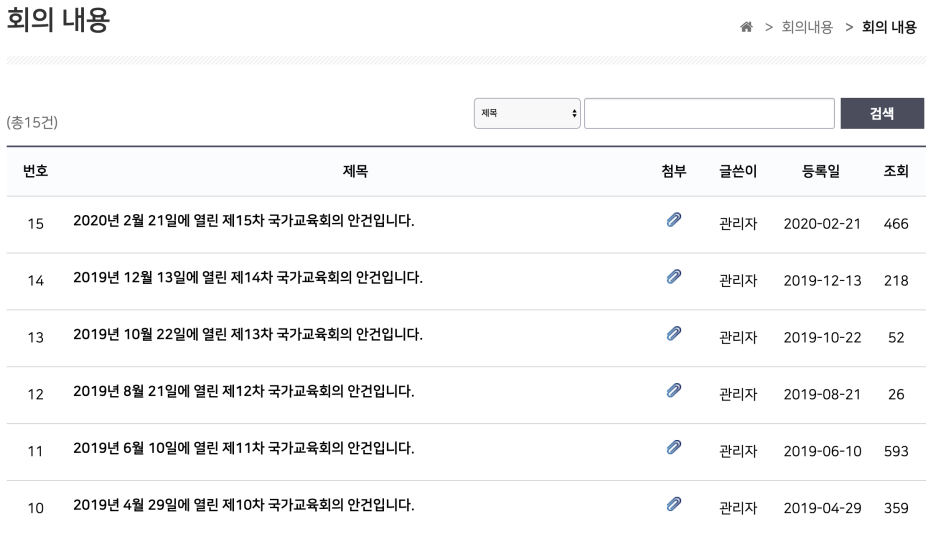This screenshot has height=537, width=936.
Task: Go to home via breadcrumb house icon
Action: pos(746,27)
